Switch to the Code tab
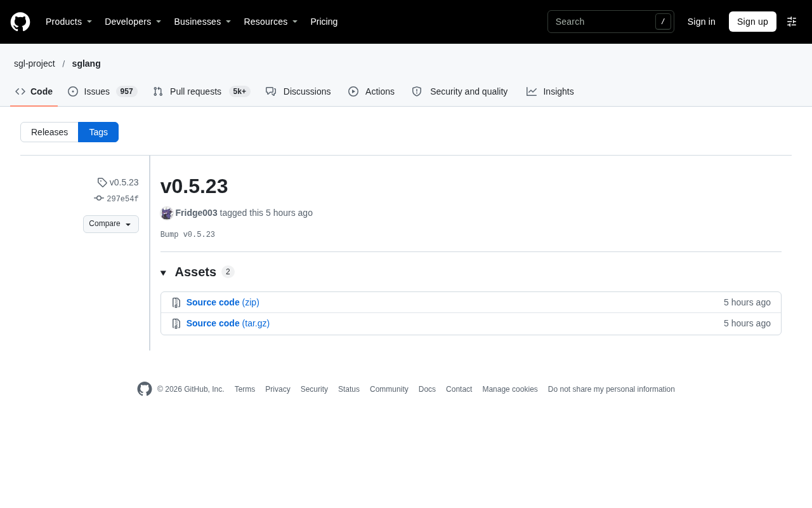The height and width of the screenshot is (508, 812). (x=34, y=91)
